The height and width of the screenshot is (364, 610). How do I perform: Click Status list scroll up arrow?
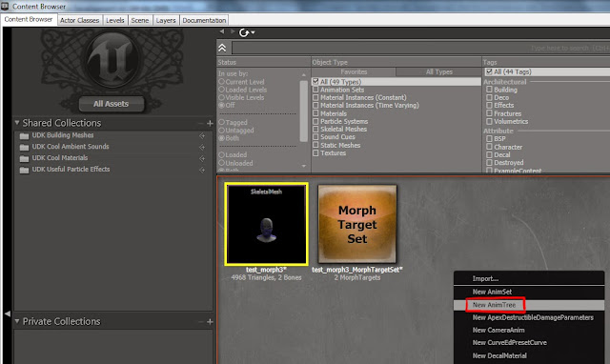coord(304,74)
